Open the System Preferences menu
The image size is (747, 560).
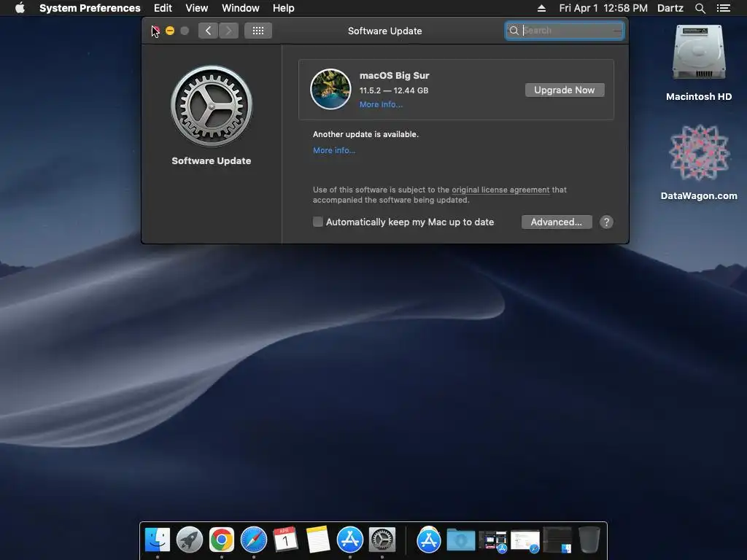point(90,8)
